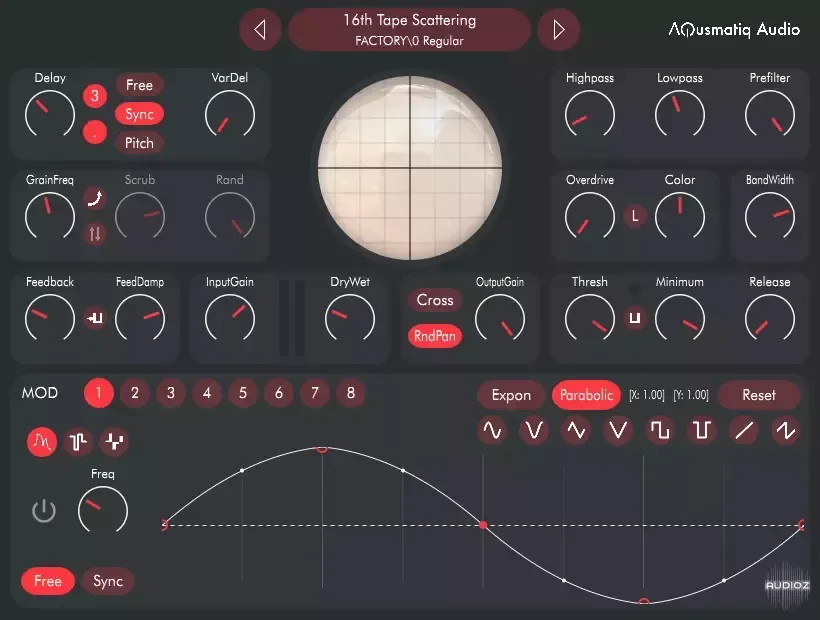Viewport: 820px width, 620px height.
Task: Click the BandWidth knob
Action: click(x=770, y=216)
